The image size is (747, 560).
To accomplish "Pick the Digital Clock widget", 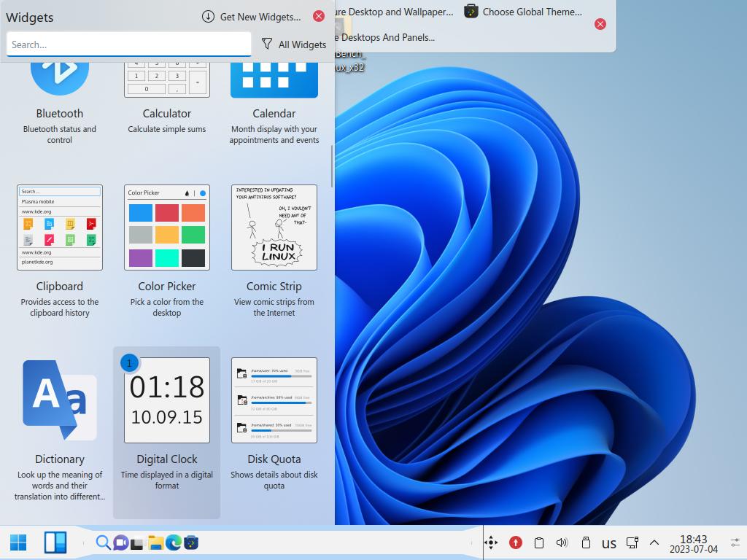I will click(167, 400).
